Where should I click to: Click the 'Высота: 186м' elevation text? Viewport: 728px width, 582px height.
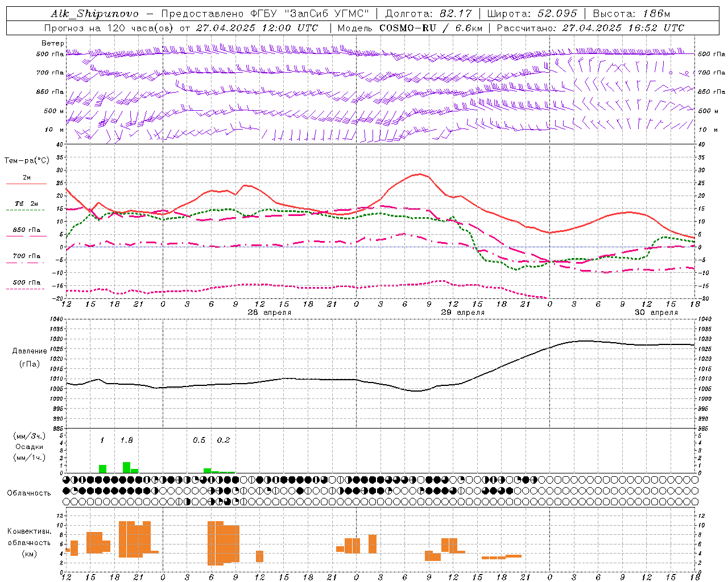coord(632,14)
